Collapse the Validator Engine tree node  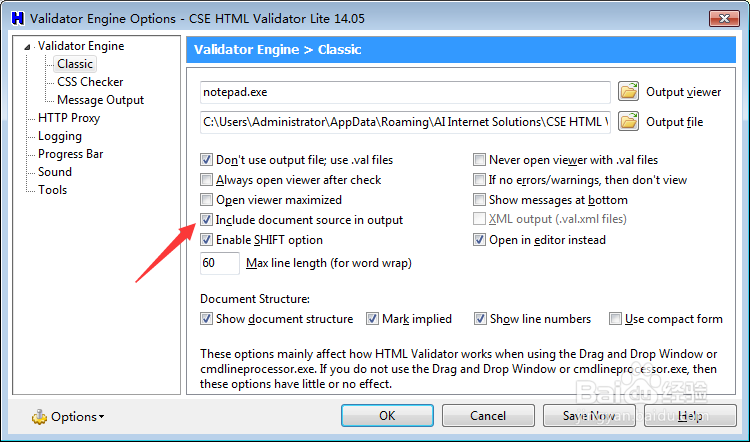(x=30, y=46)
